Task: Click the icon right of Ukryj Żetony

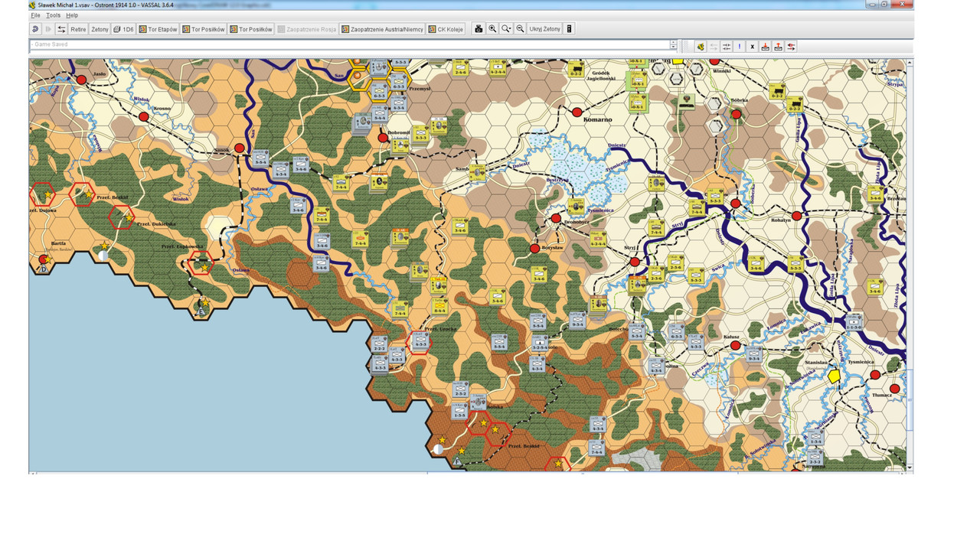Action: point(569,29)
